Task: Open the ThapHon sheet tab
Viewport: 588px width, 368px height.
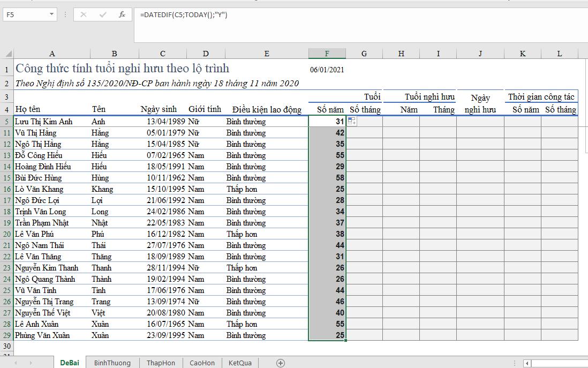Action: point(161,363)
